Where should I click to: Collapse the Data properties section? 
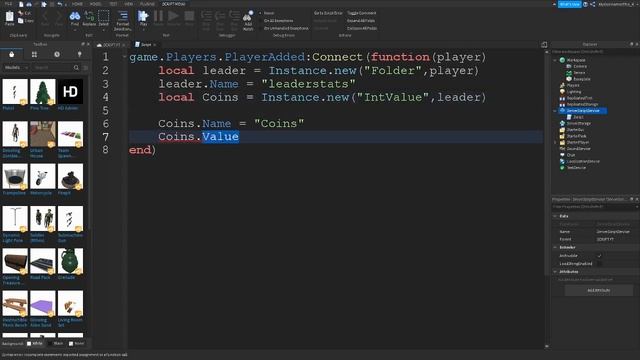(555, 216)
